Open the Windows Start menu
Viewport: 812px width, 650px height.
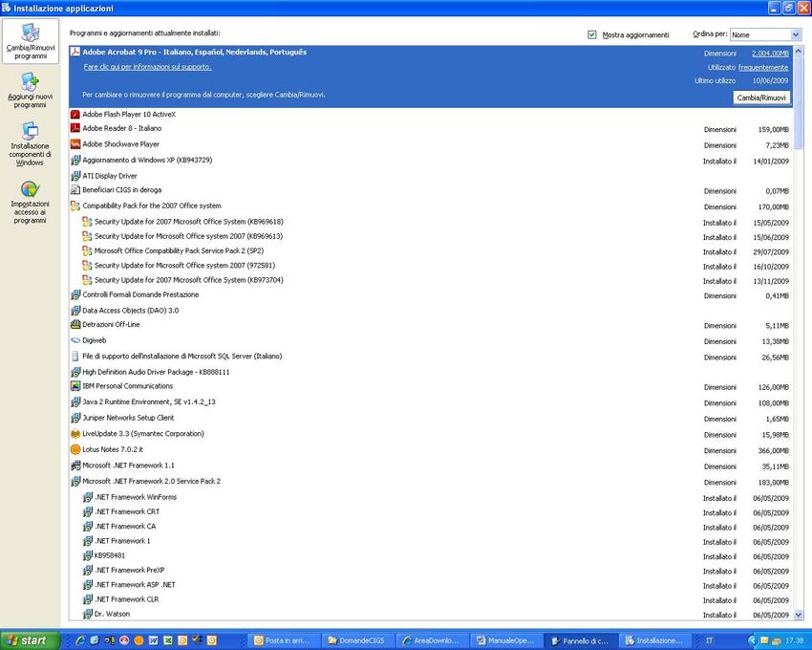pos(30,640)
